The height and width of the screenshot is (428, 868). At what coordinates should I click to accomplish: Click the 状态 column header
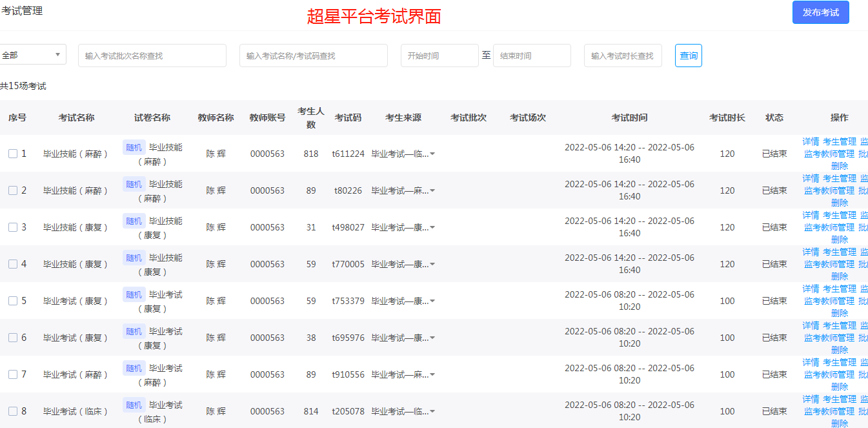(x=774, y=117)
